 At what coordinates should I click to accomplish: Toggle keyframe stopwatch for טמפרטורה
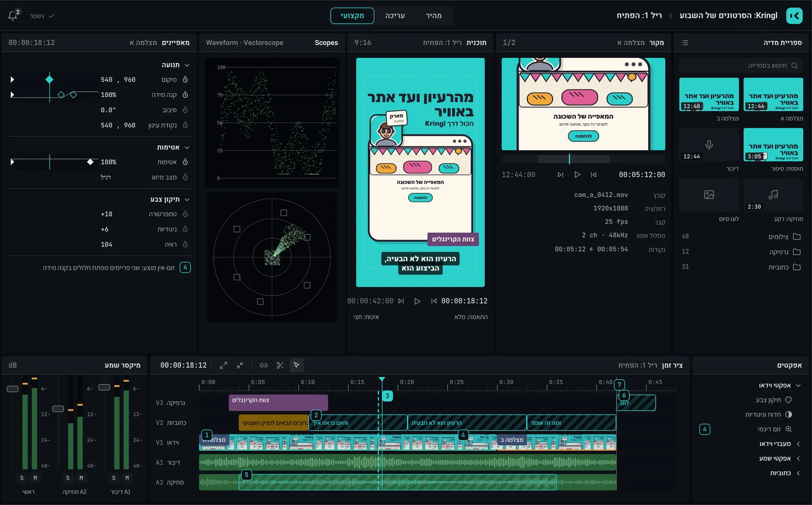(185, 214)
